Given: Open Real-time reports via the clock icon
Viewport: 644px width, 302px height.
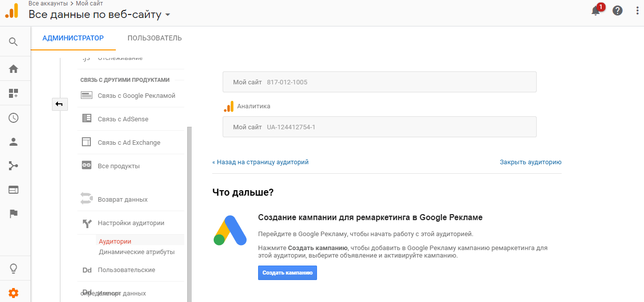Looking at the screenshot, I should (13, 117).
